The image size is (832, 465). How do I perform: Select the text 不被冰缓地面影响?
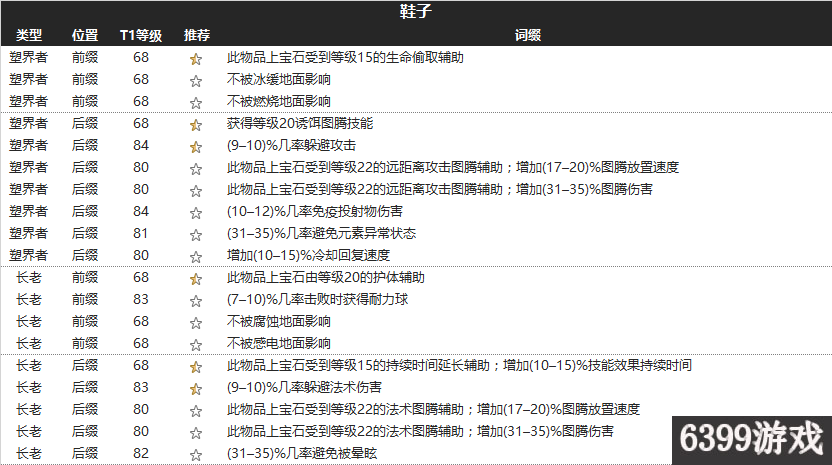(x=279, y=79)
